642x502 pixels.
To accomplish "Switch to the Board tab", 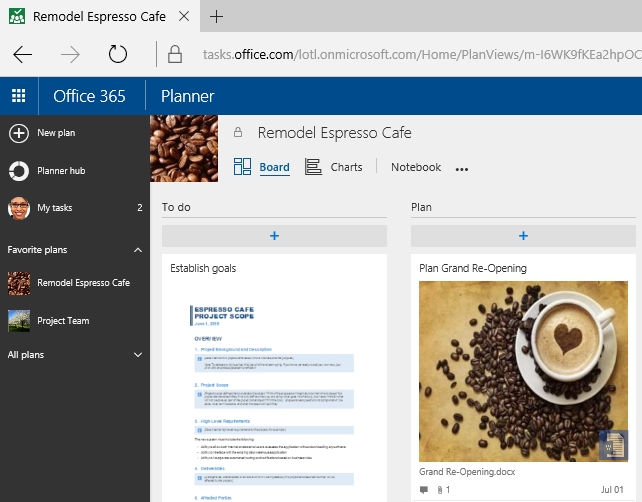I will pyautogui.click(x=274, y=167).
